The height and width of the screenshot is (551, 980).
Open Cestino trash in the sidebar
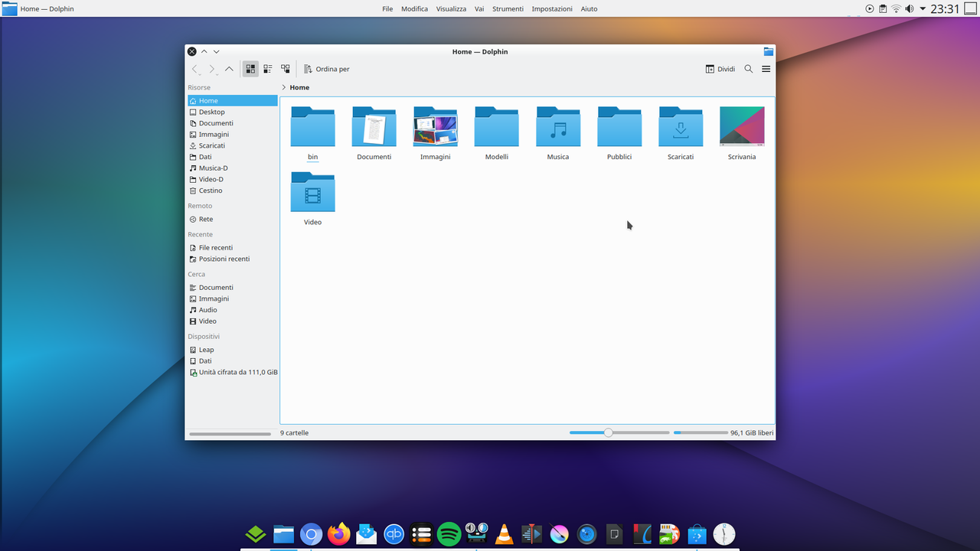pos(232,191)
